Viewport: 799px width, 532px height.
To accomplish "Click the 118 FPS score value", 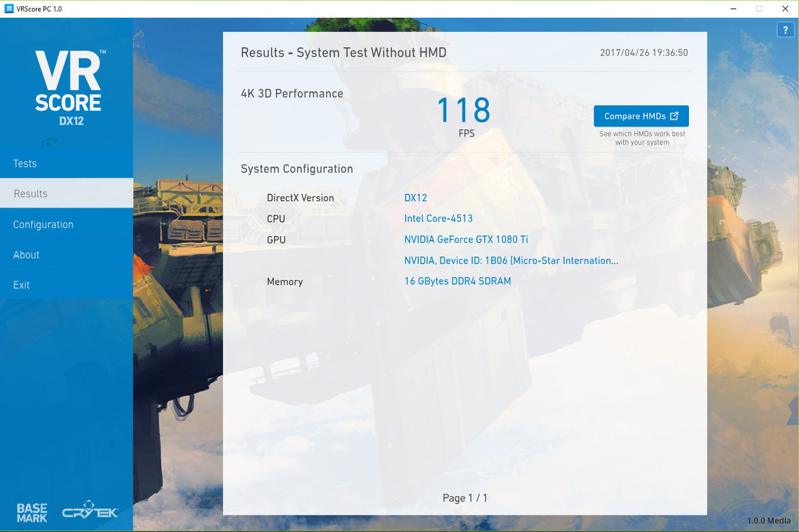I will click(x=464, y=110).
